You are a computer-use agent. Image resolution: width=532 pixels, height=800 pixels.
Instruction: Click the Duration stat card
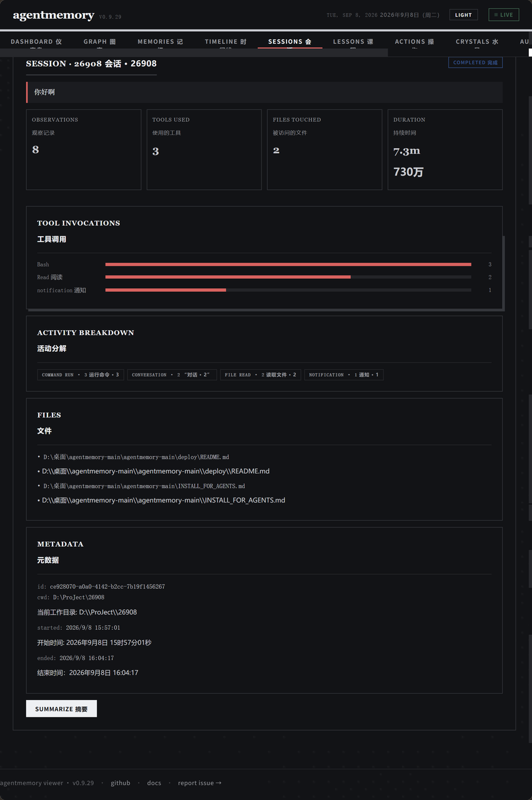coord(445,150)
